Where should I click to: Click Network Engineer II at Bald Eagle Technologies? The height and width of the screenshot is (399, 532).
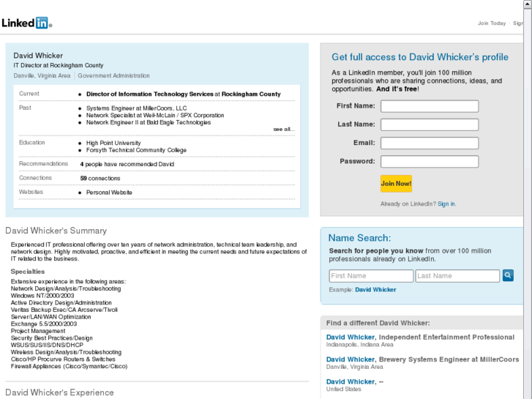pyautogui.click(x=149, y=122)
